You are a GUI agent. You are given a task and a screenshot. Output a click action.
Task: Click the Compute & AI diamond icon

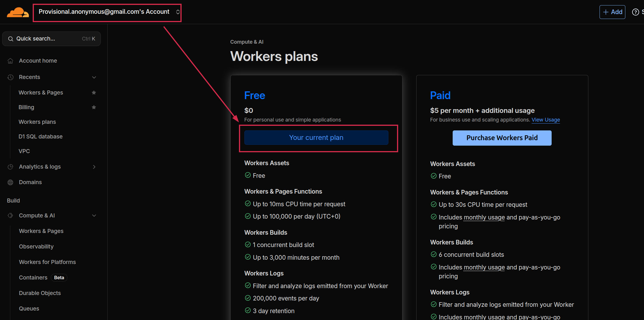click(x=10, y=216)
